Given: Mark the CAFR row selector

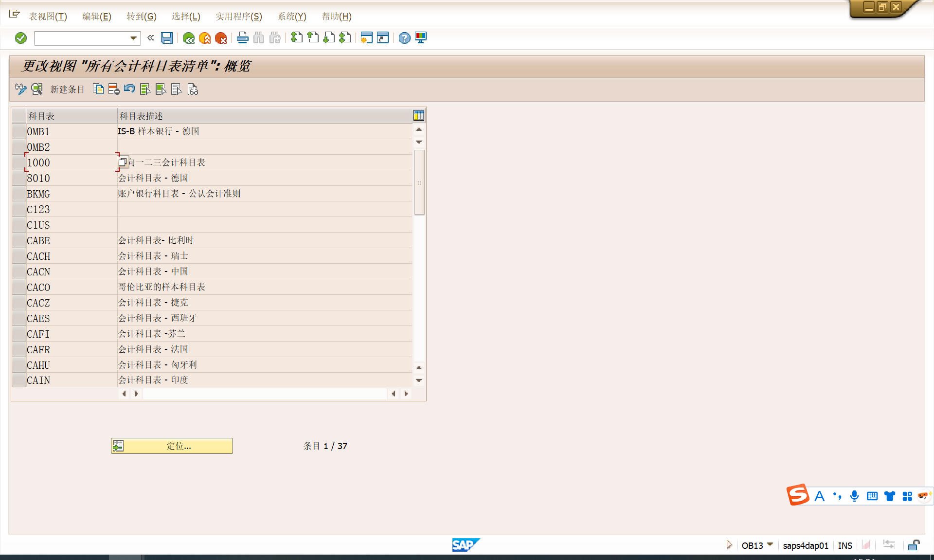Looking at the screenshot, I should point(19,349).
